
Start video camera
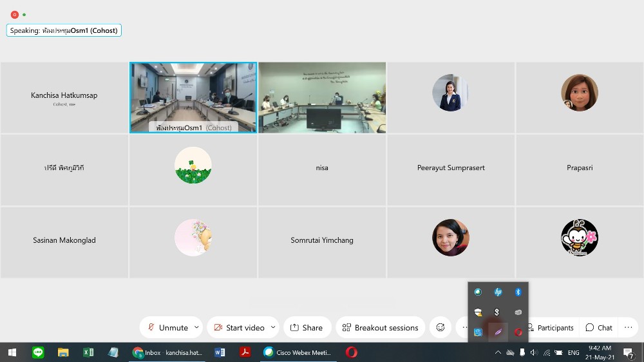click(239, 327)
